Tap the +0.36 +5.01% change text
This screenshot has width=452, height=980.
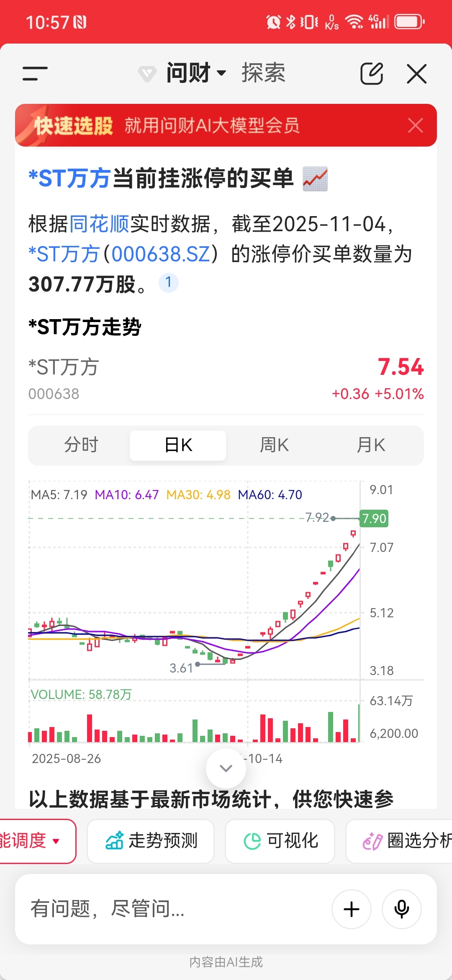[x=378, y=394]
